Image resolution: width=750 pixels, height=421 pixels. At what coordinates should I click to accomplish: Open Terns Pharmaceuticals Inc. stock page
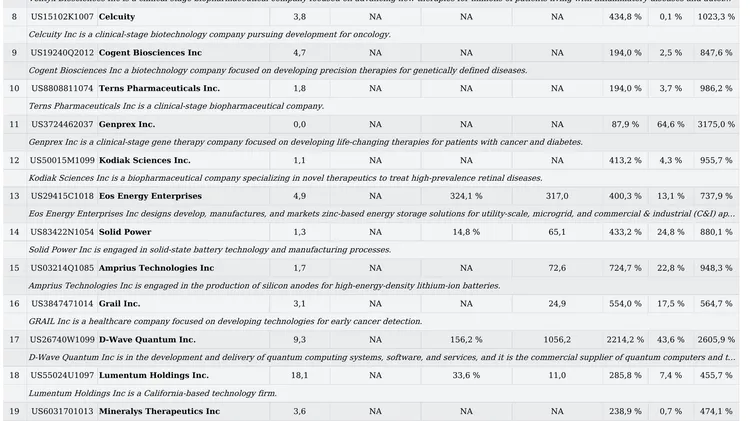click(159, 89)
